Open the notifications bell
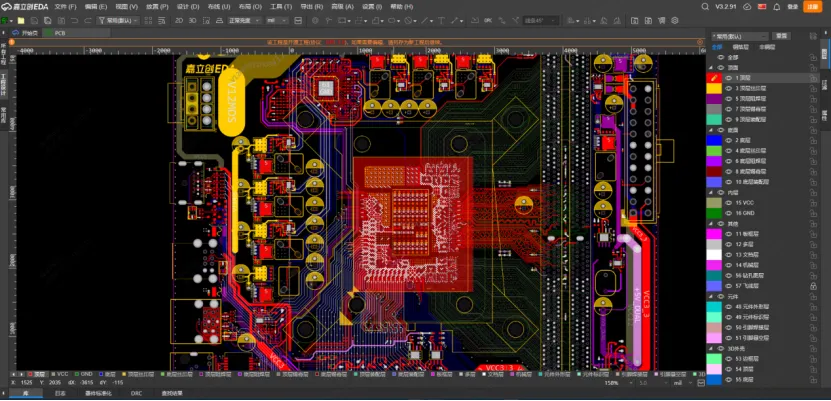The width and height of the screenshot is (831, 401). pos(777,6)
